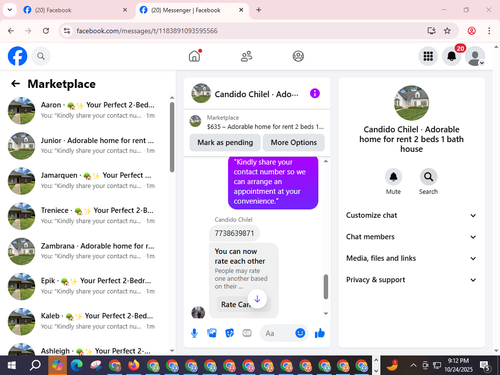Open the Groups icon in top navigation
The image size is (500, 375).
[x=298, y=56]
